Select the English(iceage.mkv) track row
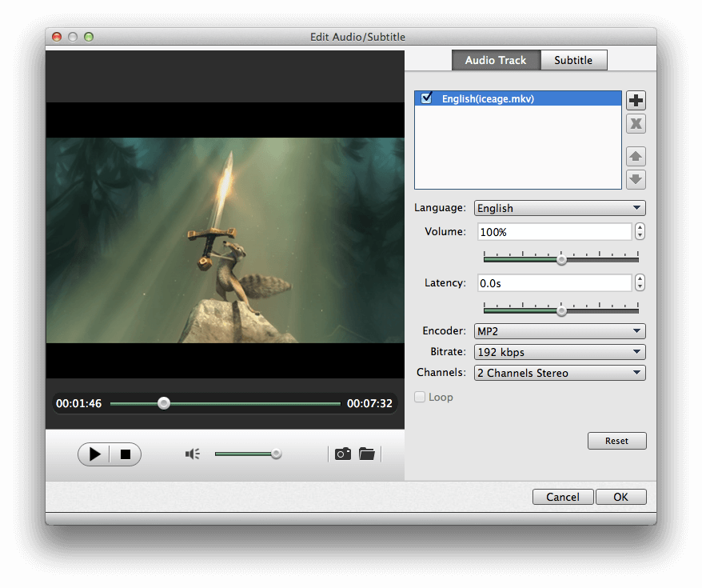702x588 pixels. [518, 98]
